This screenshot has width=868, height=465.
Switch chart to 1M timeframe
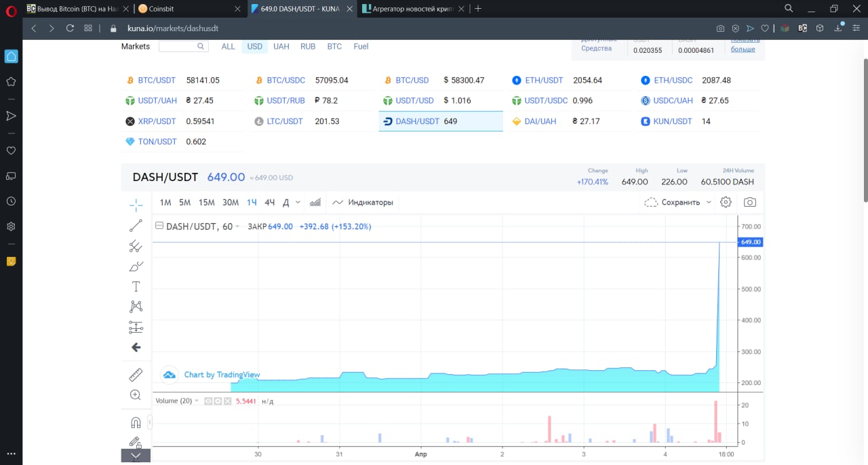click(x=165, y=202)
